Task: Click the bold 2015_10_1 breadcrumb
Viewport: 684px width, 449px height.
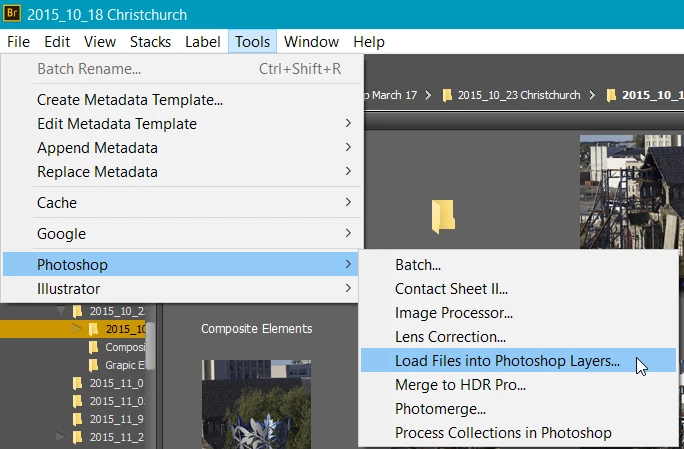Action: [x=645, y=95]
